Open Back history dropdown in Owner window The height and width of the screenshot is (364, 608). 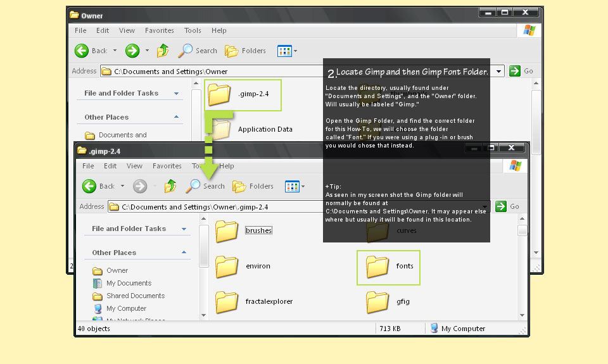pyautogui.click(x=115, y=51)
